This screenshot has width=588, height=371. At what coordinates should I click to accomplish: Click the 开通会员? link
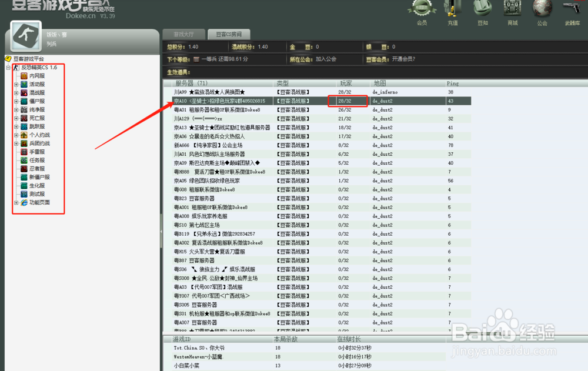click(x=403, y=59)
